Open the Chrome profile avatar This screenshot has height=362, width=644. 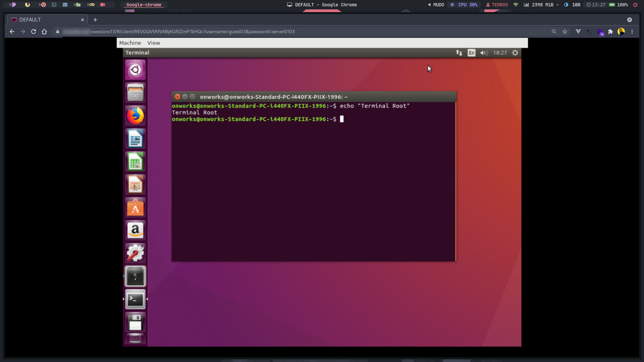tap(621, 31)
